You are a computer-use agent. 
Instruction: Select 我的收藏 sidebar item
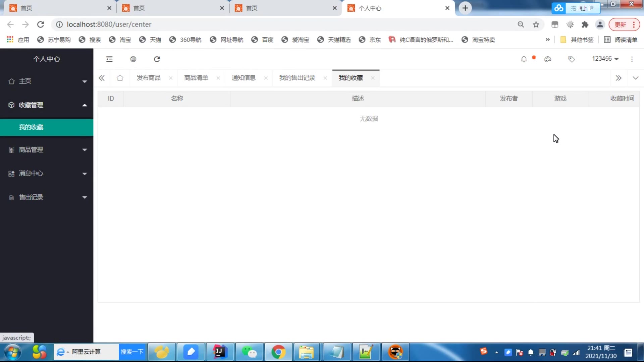coord(31,127)
